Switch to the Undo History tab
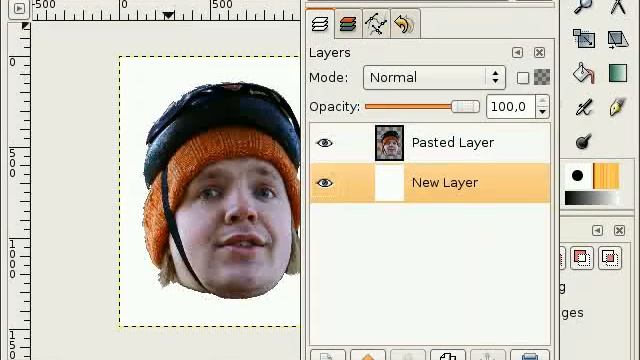 point(404,24)
